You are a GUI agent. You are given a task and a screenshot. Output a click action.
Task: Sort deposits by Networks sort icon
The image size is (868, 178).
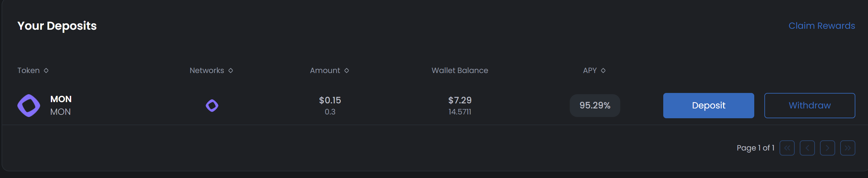click(231, 71)
